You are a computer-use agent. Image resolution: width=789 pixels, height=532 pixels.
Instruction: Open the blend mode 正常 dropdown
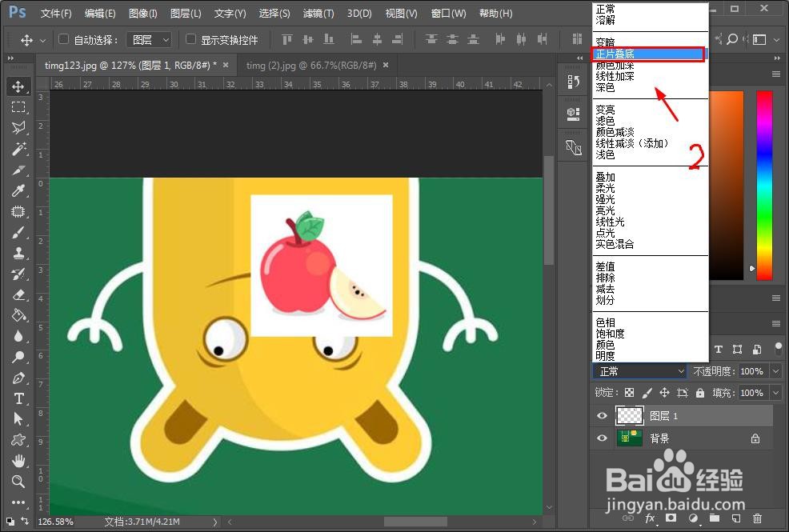[640, 371]
